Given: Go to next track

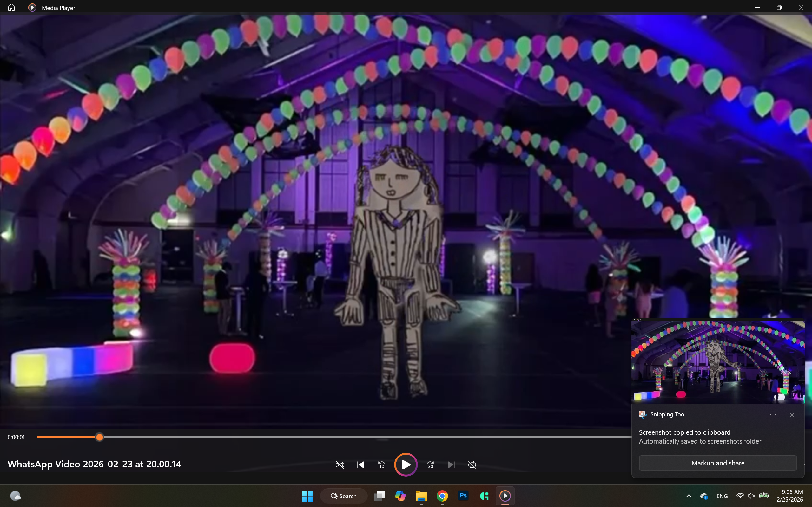Looking at the screenshot, I should pos(451,465).
